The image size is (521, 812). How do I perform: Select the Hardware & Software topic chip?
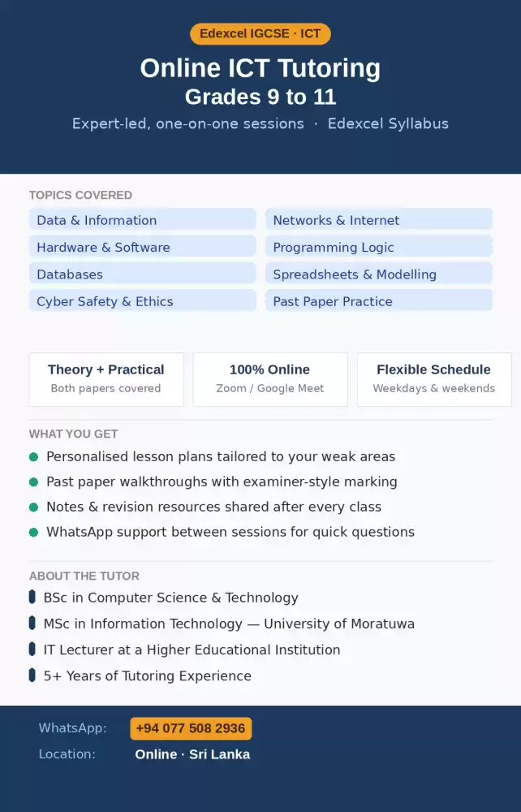[x=142, y=246]
